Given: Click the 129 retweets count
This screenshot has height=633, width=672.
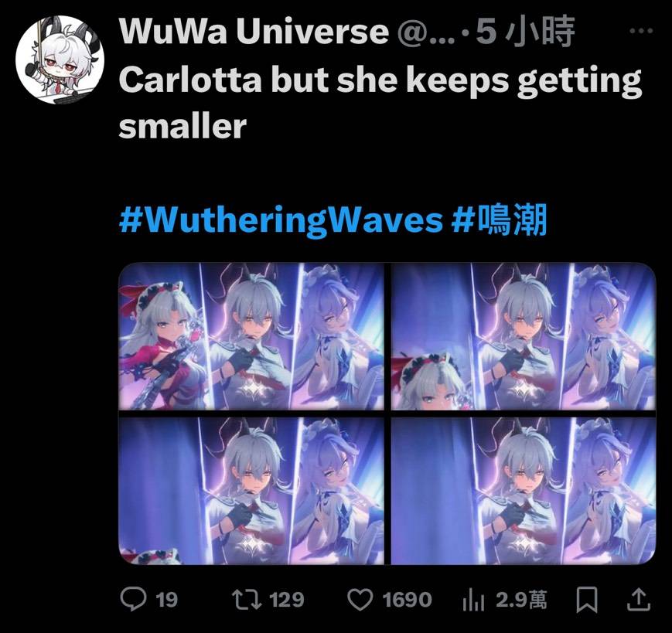Looking at the screenshot, I should (287, 600).
